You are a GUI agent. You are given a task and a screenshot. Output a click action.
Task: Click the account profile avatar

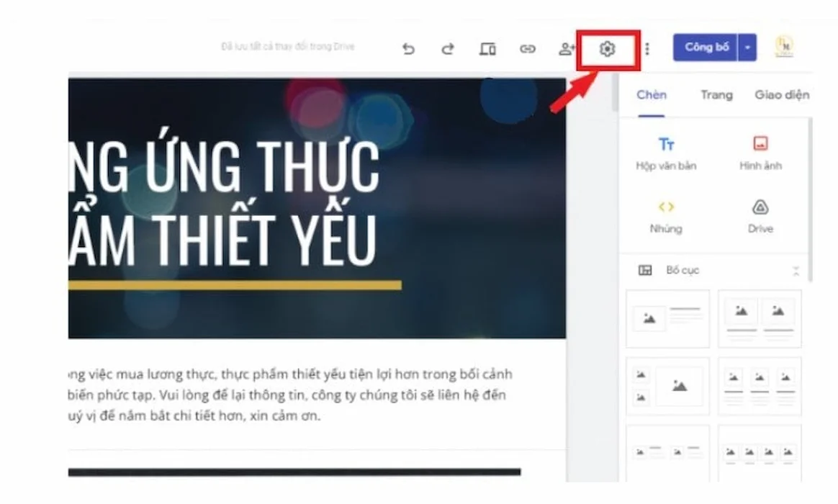pyautogui.click(x=784, y=48)
